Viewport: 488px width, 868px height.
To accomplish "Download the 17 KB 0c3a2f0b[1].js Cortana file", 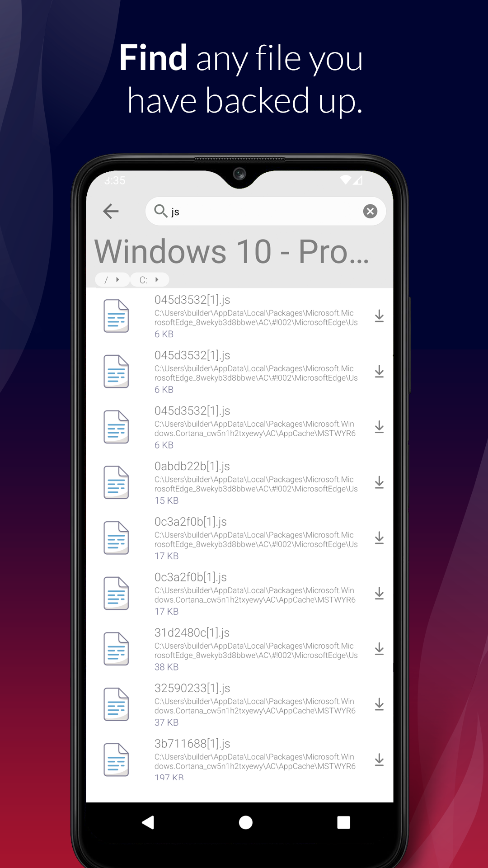I will point(379,594).
